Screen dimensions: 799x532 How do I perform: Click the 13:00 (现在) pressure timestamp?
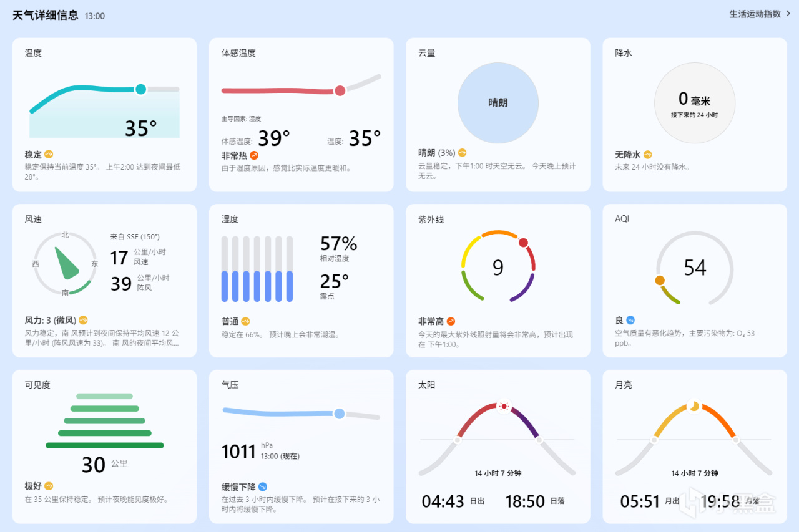(280, 456)
